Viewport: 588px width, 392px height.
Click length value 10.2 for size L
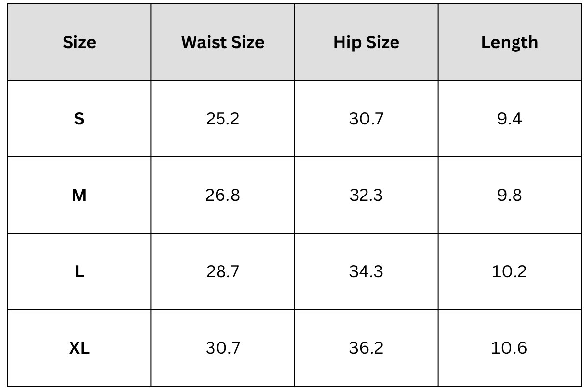[509, 271]
